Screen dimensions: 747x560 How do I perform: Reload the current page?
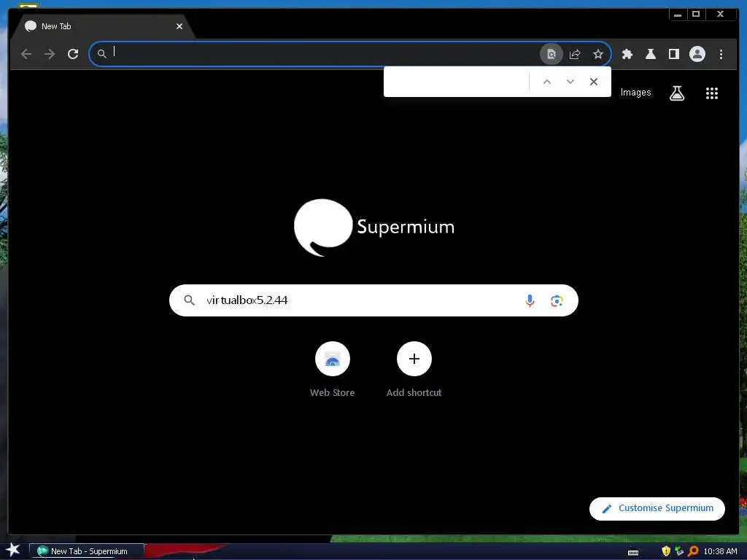click(x=73, y=54)
